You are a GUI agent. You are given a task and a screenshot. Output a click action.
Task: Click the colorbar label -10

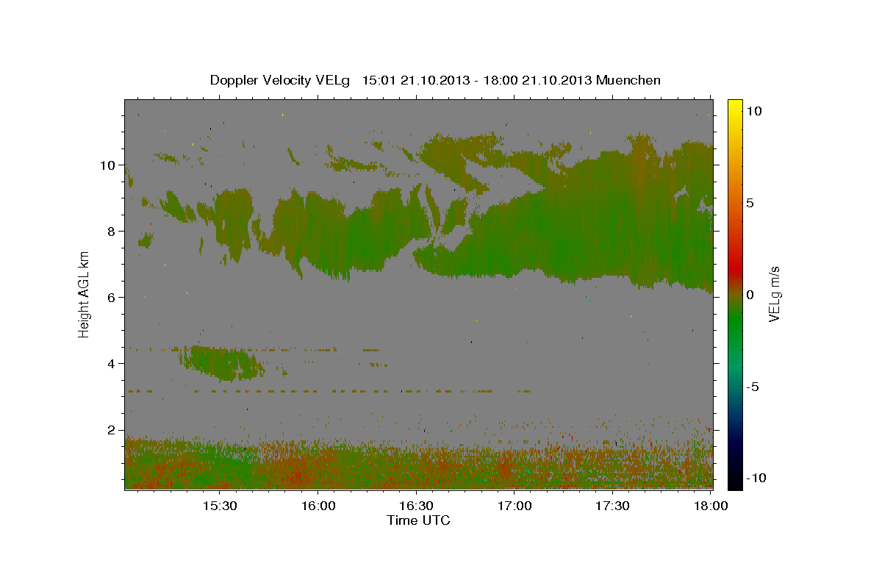[755, 478]
